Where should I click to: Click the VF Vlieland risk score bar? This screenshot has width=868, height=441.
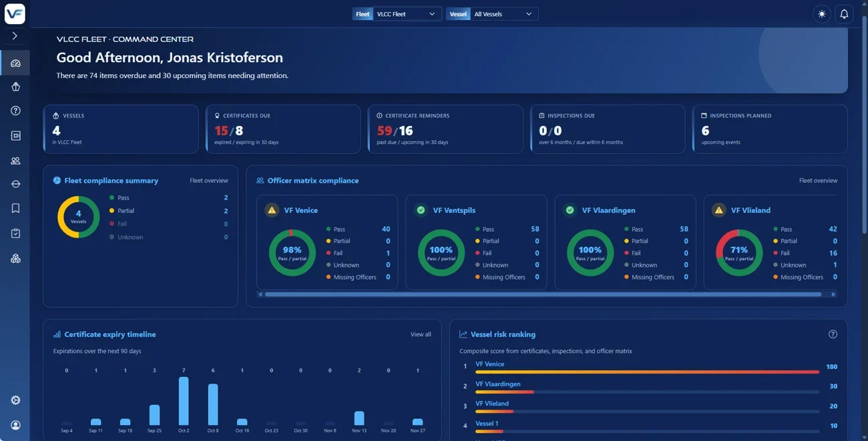647,411
